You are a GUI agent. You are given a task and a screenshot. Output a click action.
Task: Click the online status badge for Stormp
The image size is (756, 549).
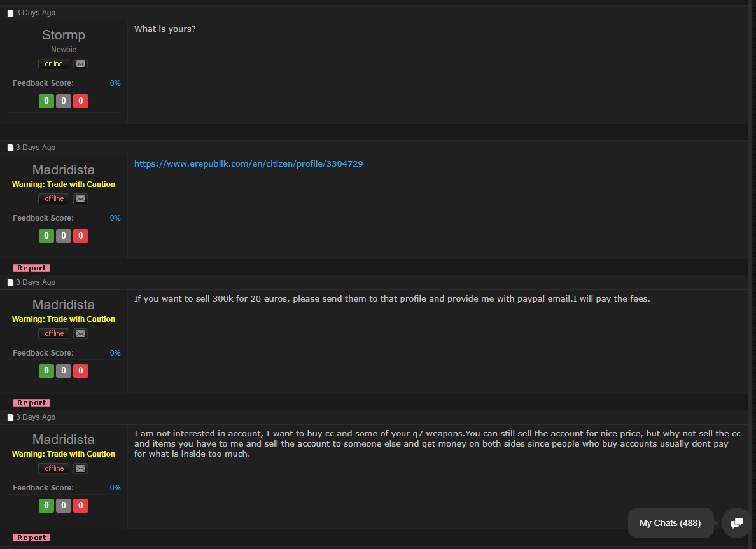(x=53, y=64)
